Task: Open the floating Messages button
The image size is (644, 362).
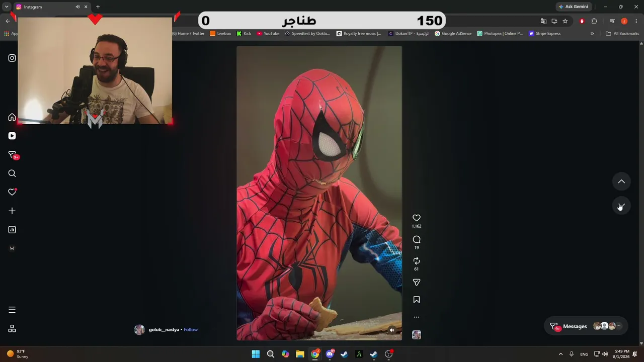Action: (x=586, y=326)
